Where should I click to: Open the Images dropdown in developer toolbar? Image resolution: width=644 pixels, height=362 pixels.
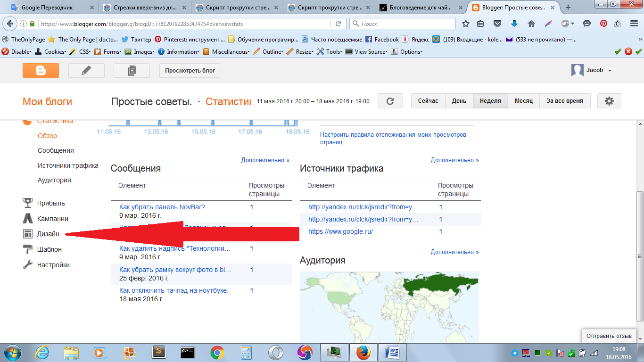(x=140, y=52)
